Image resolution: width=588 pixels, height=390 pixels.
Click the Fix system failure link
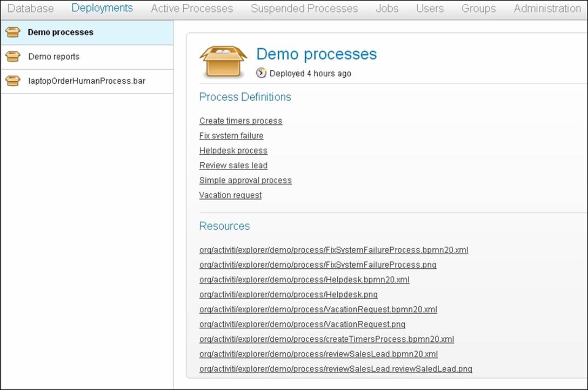pos(231,136)
